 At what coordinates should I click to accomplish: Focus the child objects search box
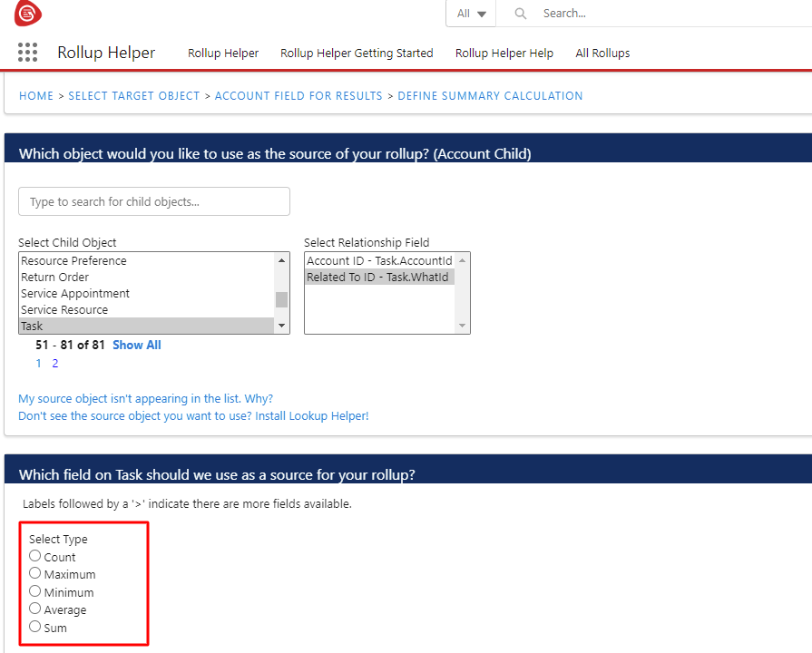click(154, 201)
